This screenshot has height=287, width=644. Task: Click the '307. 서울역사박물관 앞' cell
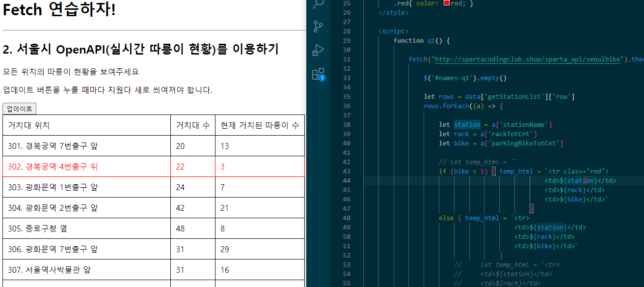tap(86, 270)
